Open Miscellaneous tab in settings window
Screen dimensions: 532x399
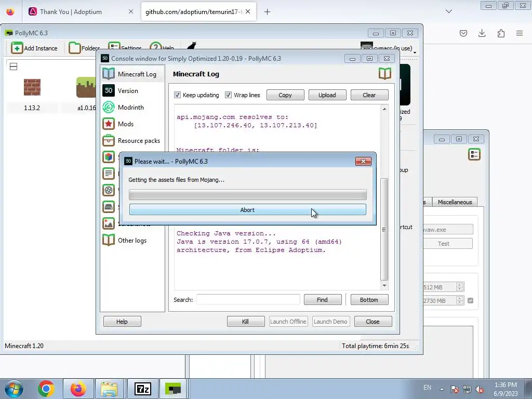pyautogui.click(x=455, y=202)
